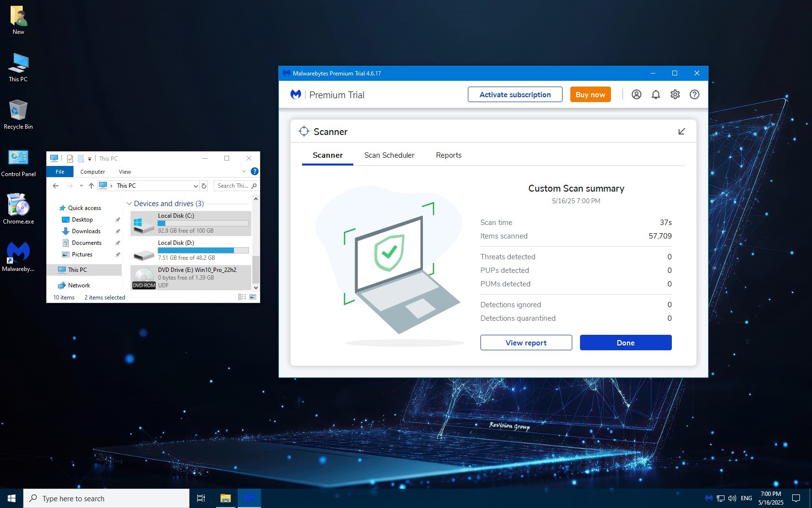Switch Explorer to large icons view toggle
The image size is (812, 508).
coord(253,297)
